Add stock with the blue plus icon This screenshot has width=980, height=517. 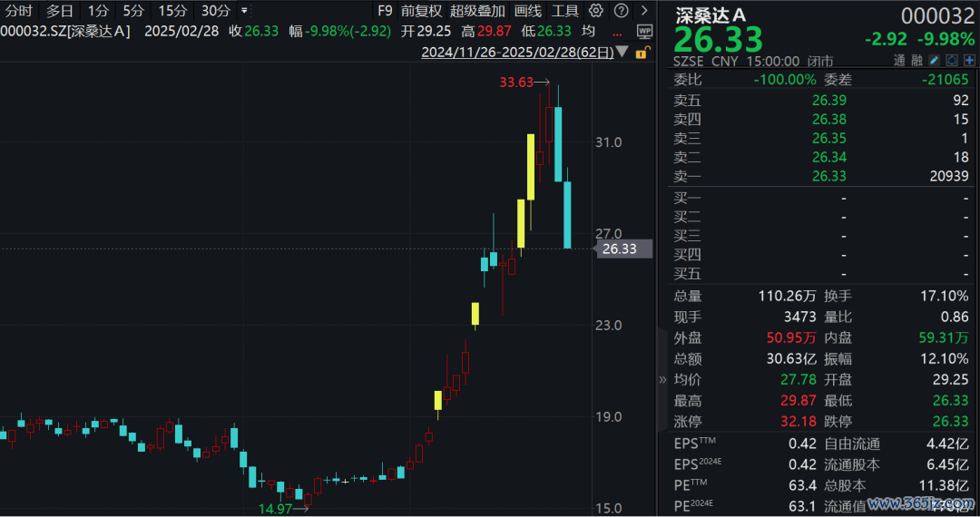coord(969,60)
